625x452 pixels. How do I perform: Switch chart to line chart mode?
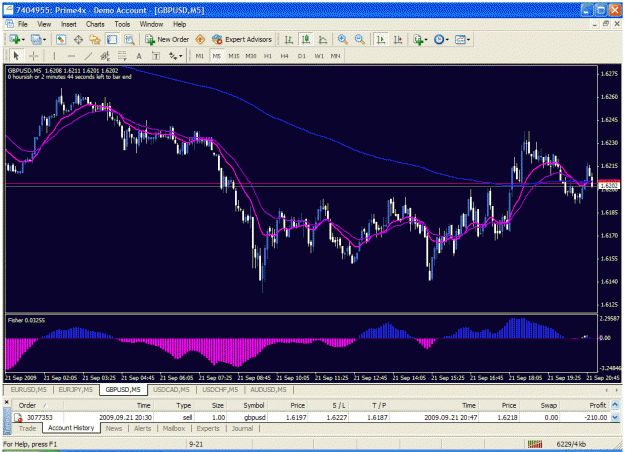pyautogui.click(x=322, y=39)
